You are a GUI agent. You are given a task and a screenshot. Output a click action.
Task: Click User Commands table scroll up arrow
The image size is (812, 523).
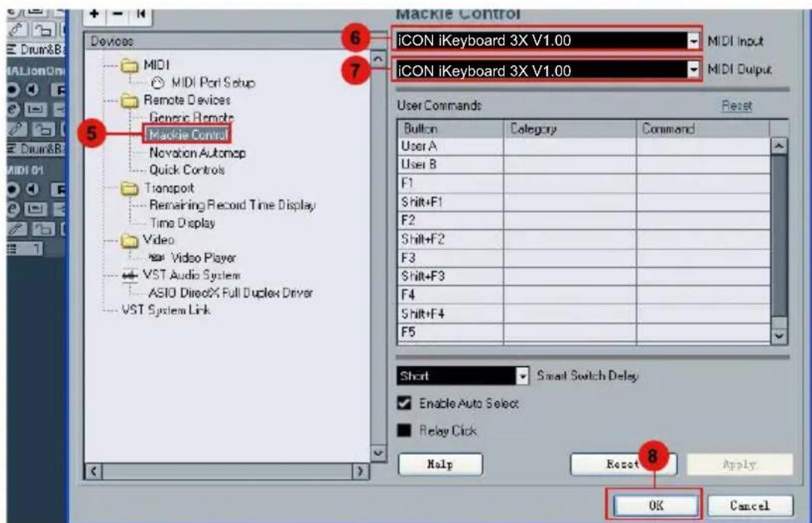779,146
